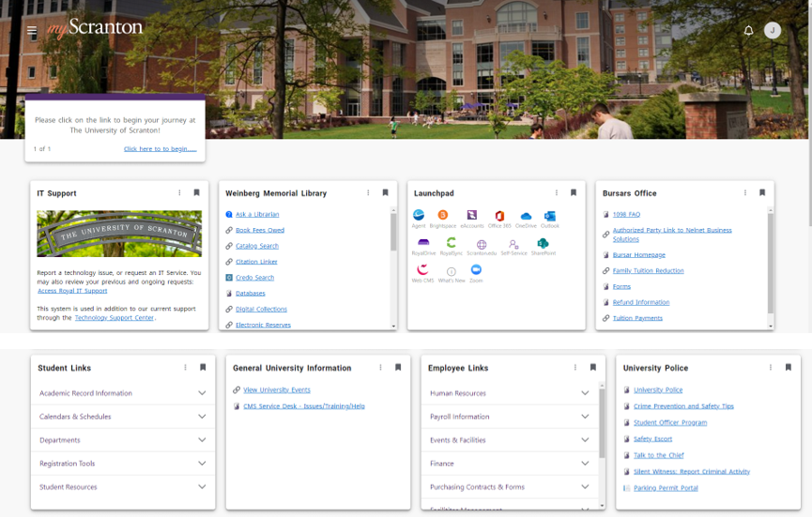Viewport: 812px width, 517px height.
Task: Expand Departments in Student Links
Action: pyautogui.click(x=123, y=440)
